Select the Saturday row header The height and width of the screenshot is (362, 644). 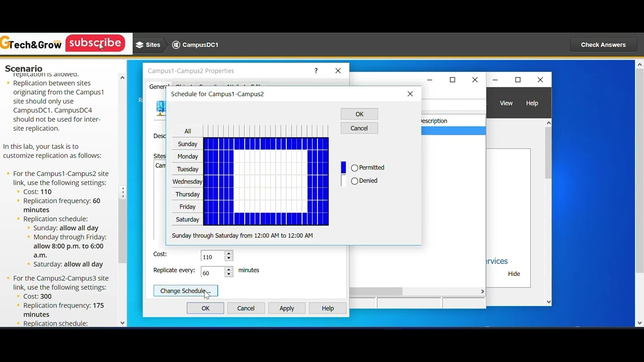[188, 219]
